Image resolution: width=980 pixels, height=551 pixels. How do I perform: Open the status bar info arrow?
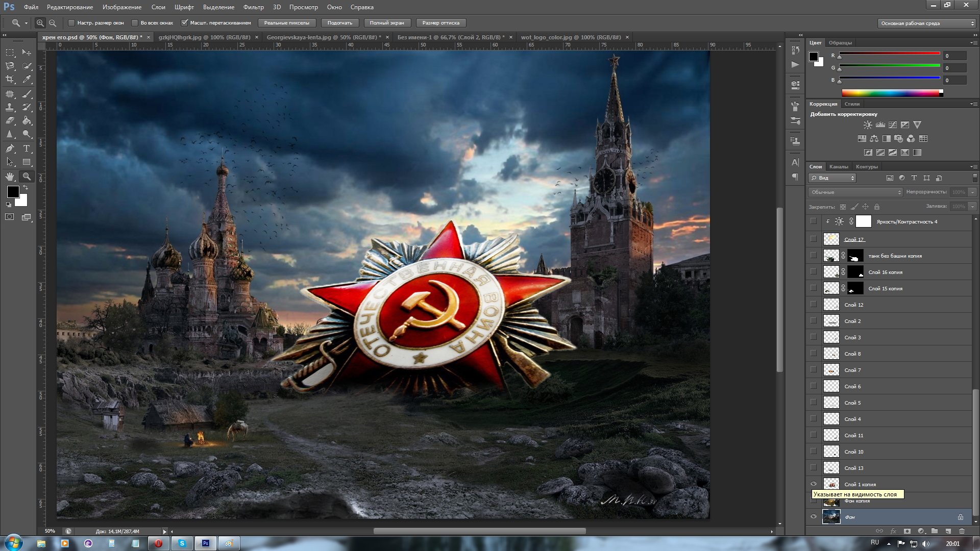164,532
